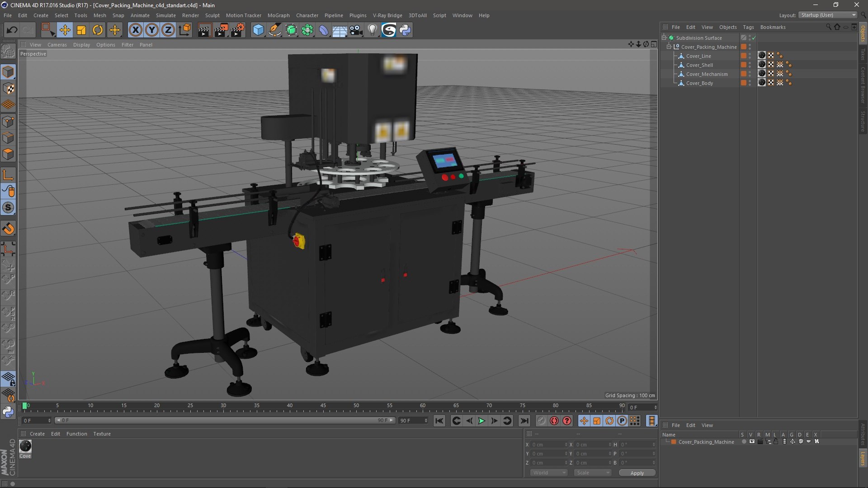The image size is (868, 488).
Task: Toggle Subdivision Surface enable checkmark
Action: pyautogui.click(x=754, y=38)
